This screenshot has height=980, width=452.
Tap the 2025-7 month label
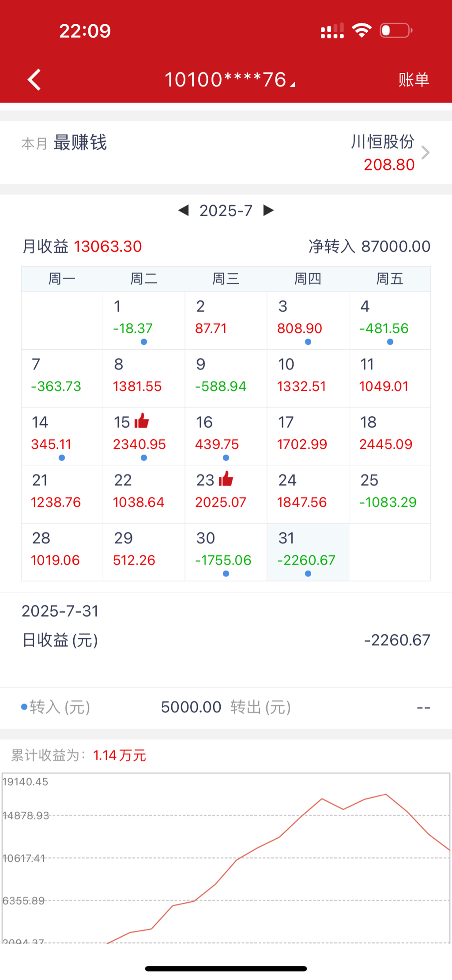click(226, 211)
